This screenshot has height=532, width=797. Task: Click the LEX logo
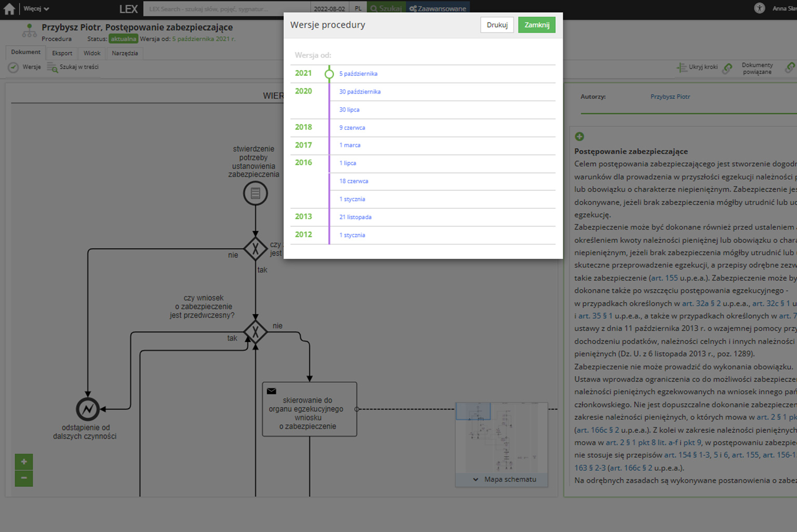(128, 9)
